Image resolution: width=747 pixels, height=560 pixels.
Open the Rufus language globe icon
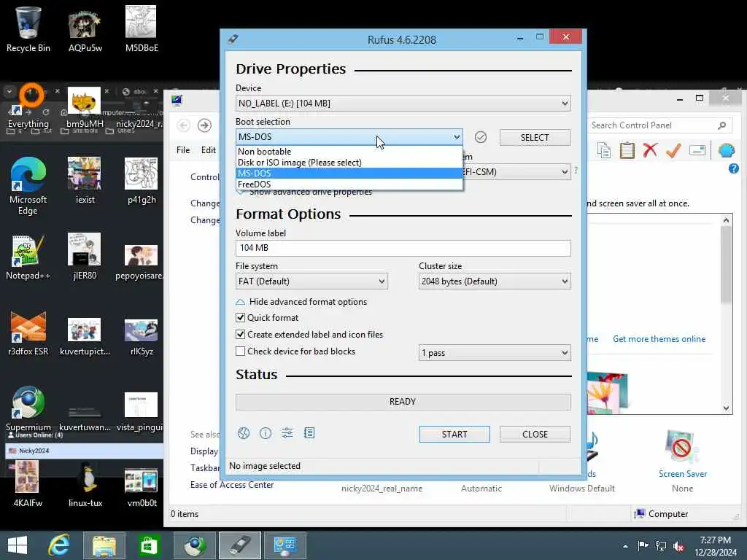pyautogui.click(x=244, y=433)
